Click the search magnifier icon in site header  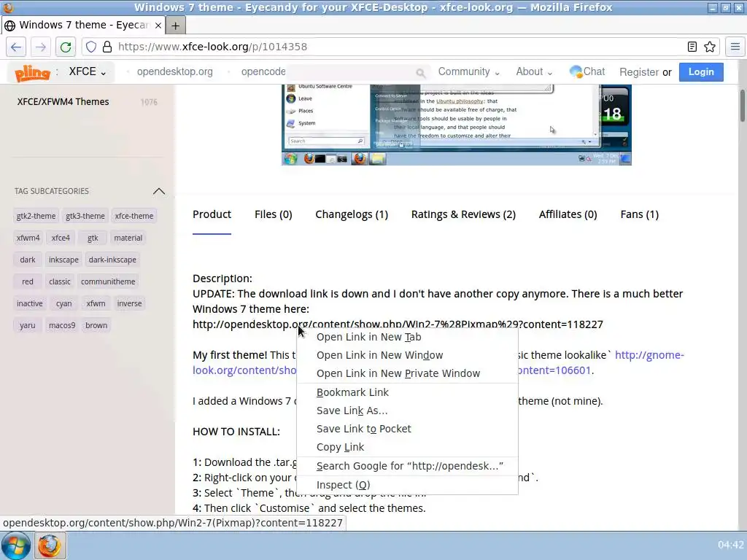pyautogui.click(x=420, y=72)
